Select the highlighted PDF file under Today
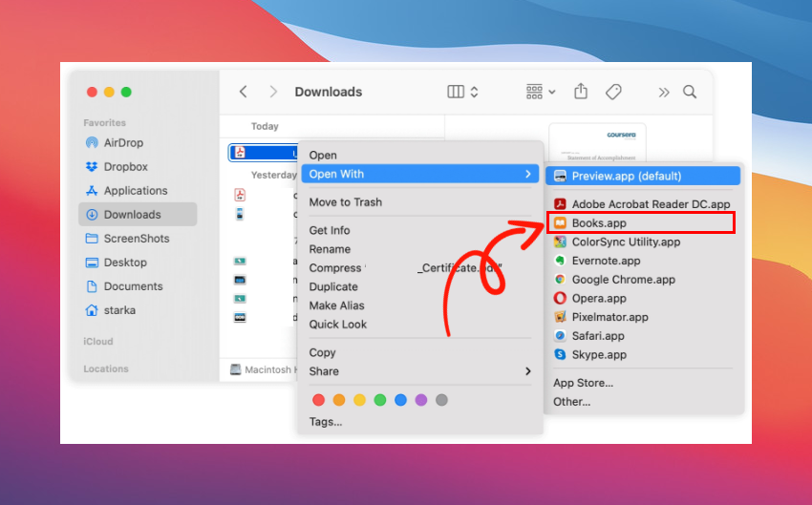The width and height of the screenshot is (812, 505). (264, 153)
